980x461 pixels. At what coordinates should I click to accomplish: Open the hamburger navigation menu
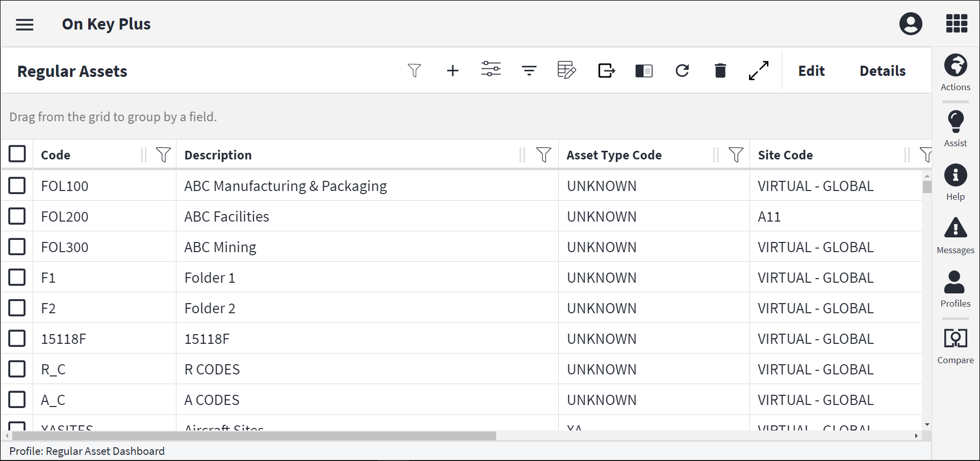click(24, 24)
